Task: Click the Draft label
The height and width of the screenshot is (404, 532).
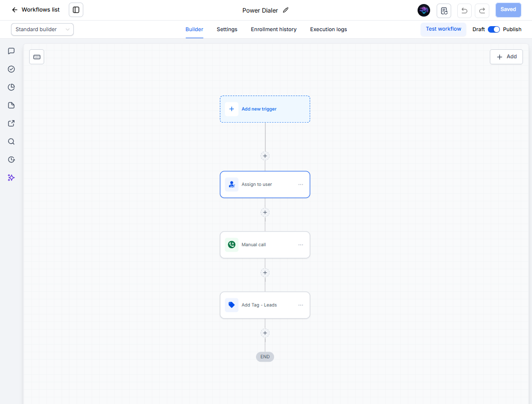Action: click(x=478, y=29)
